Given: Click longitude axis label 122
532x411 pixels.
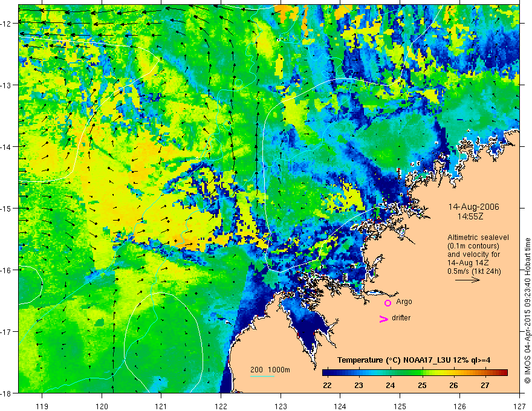Looking at the screenshot, I should tap(221, 406).
